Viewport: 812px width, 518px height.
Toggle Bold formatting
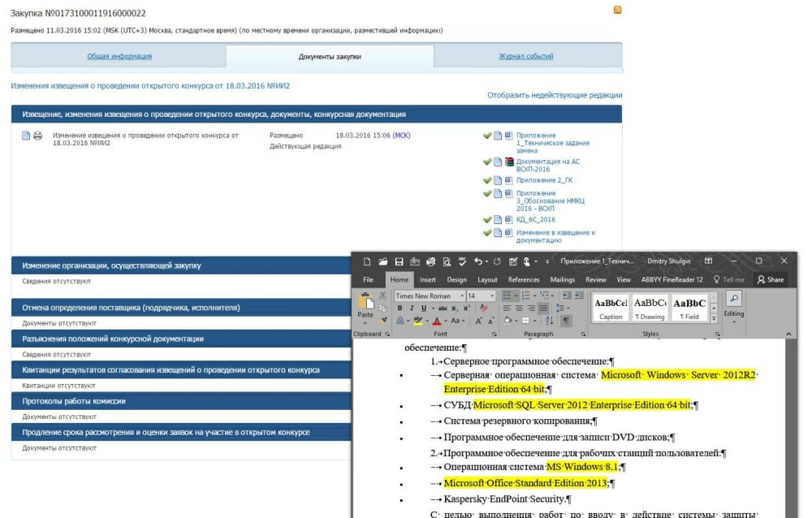click(x=400, y=308)
